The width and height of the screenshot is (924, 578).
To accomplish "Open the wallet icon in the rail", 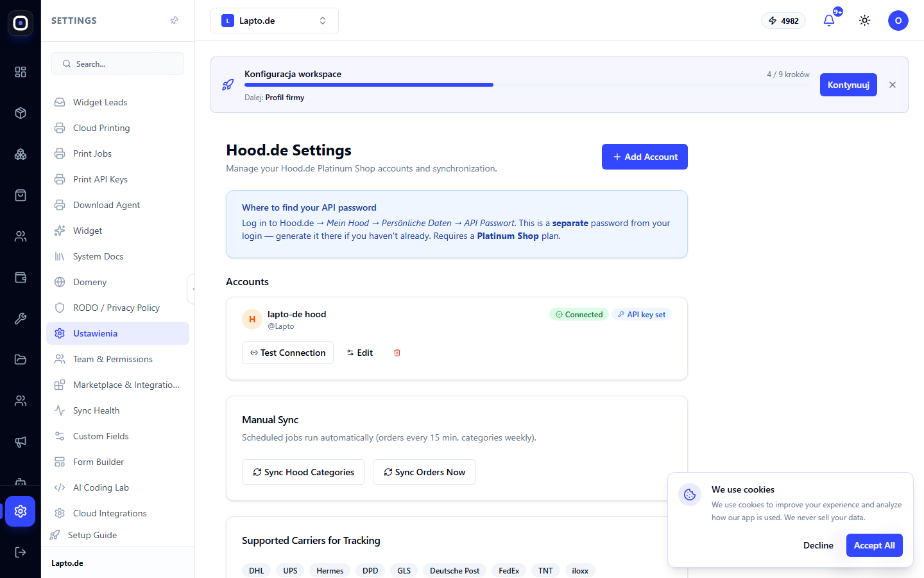I will 21,277.
